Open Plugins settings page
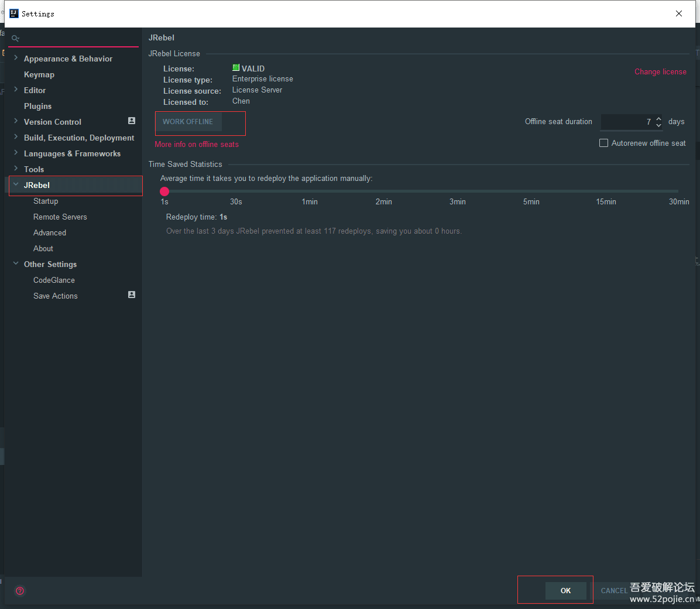Viewport: 700px width, 609px height. click(x=37, y=107)
